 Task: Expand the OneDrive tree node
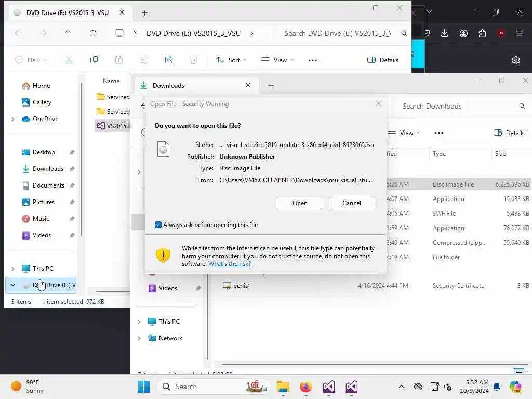pos(13,119)
